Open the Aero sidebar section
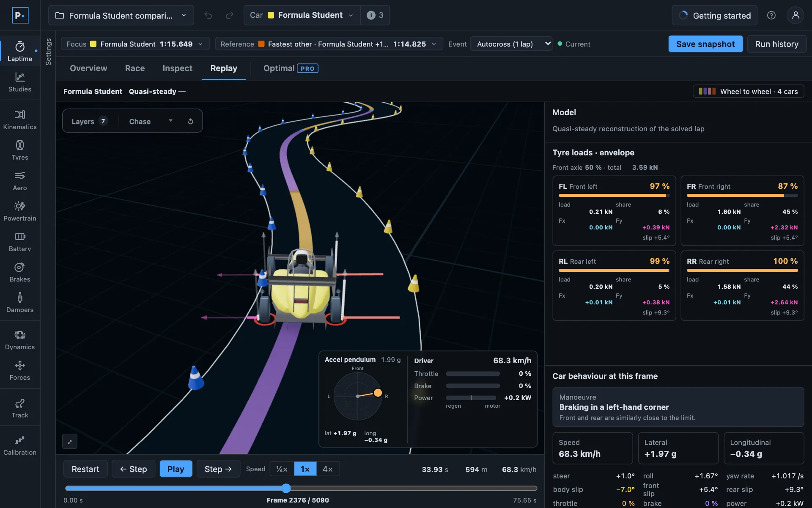 click(20, 181)
